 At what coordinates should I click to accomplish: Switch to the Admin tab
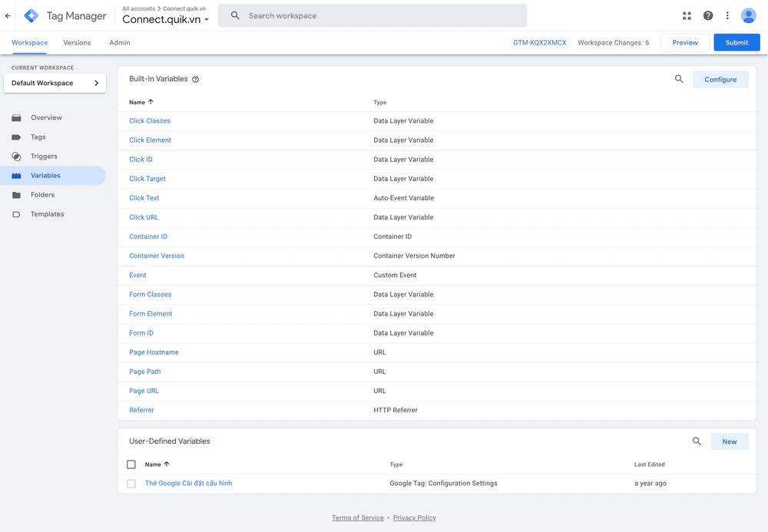point(120,42)
